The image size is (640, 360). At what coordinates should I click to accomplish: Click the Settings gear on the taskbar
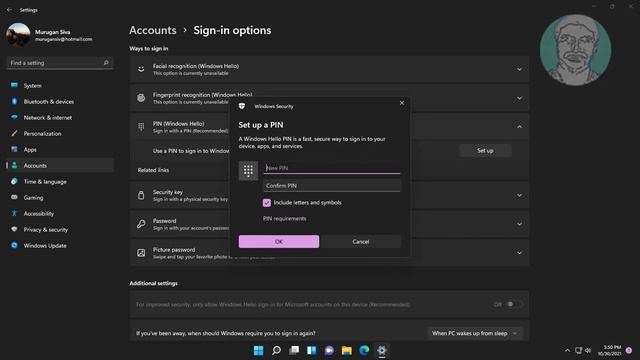point(382,350)
